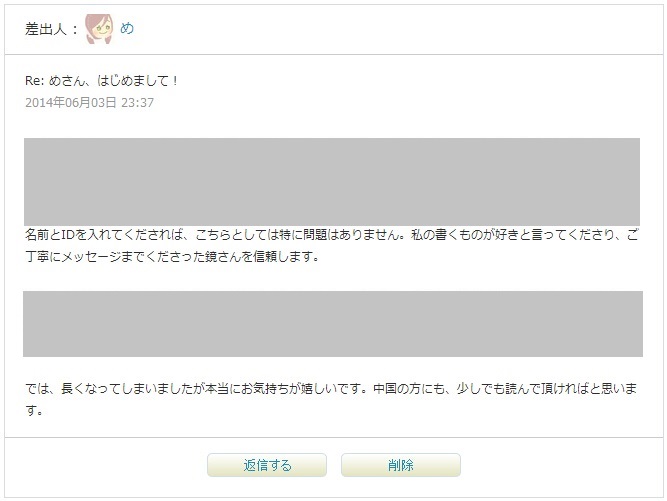Click the phrase お気持ちが嬉しいです
The width and height of the screenshot is (667, 501).
point(302,388)
